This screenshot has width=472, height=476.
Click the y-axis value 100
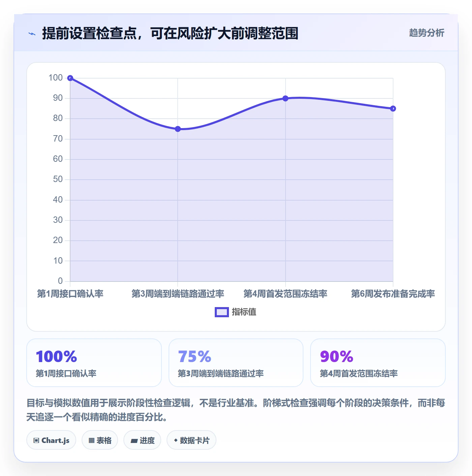point(56,78)
